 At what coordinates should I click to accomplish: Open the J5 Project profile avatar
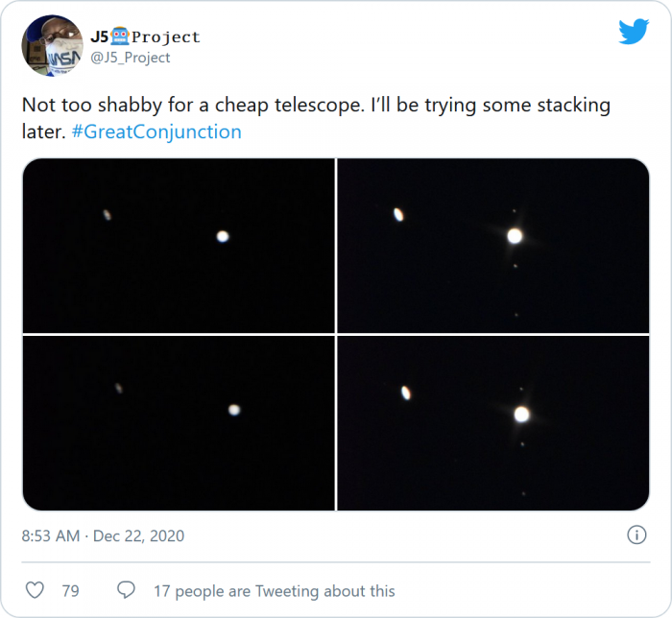coord(51,45)
